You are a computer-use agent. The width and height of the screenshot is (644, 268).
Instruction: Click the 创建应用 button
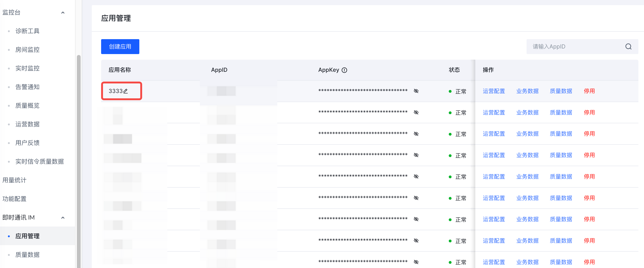pyautogui.click(x=120, y=47)
